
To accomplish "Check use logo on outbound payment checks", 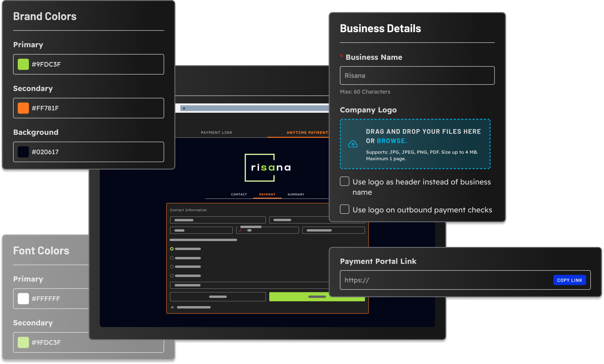I will [344, 209].
